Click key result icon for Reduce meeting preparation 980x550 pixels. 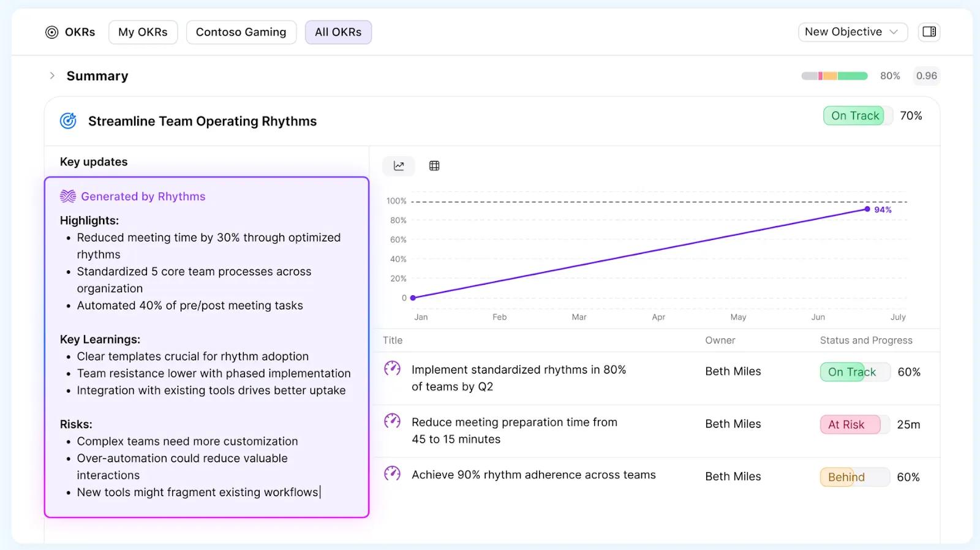(392, 421)
